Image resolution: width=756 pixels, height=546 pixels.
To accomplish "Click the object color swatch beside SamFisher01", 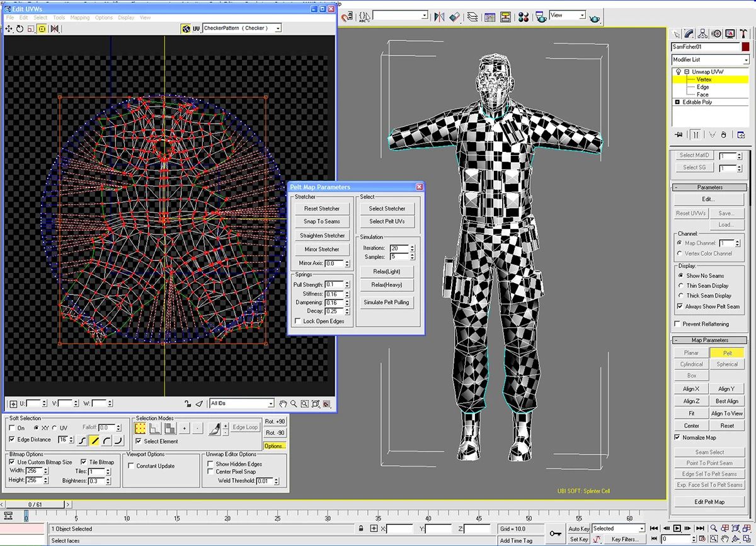I will coord(745,47).
